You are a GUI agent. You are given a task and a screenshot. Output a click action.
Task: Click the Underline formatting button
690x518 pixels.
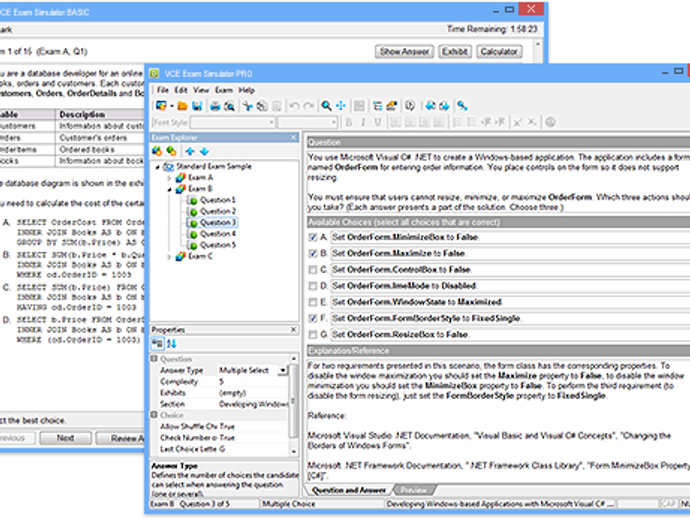[x=378, y=122]
